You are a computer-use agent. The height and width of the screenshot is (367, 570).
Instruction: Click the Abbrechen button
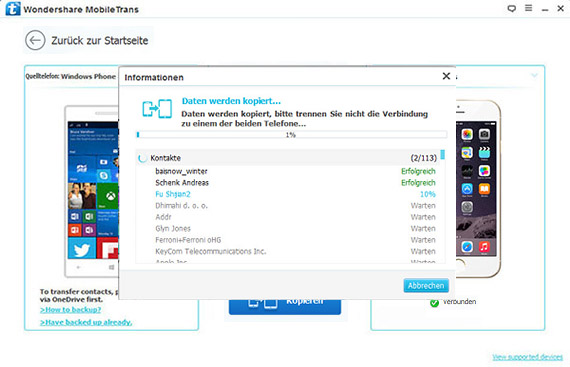tap(426, 286)
